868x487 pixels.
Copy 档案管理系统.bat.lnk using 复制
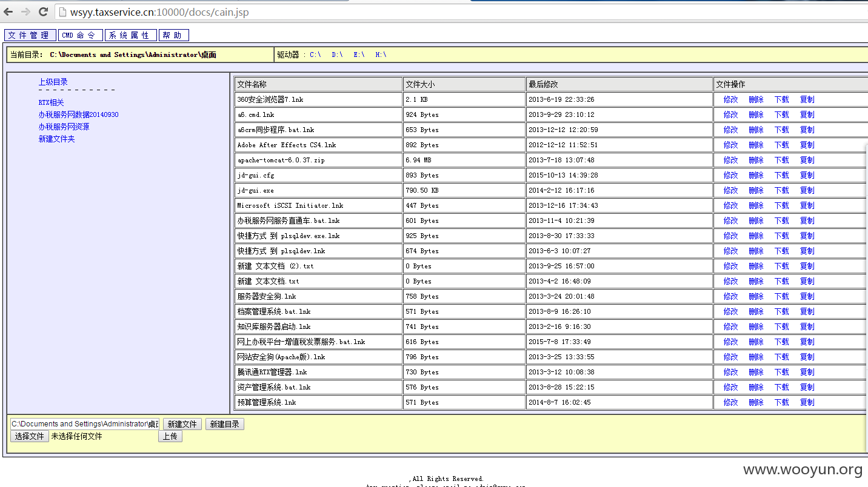coord(807,311)
